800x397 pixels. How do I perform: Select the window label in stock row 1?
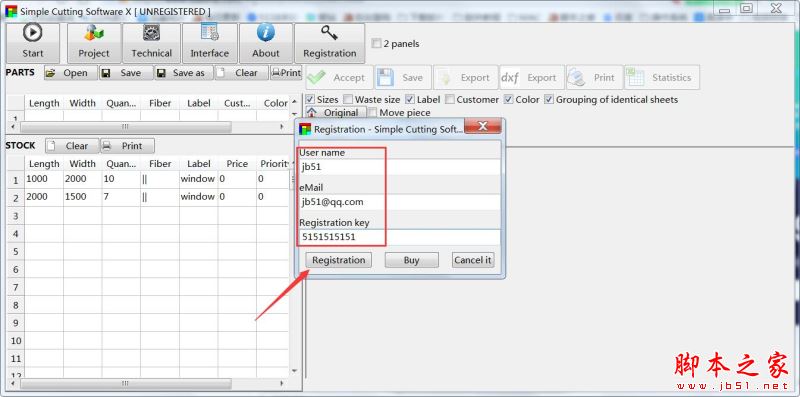click(198, 179)
